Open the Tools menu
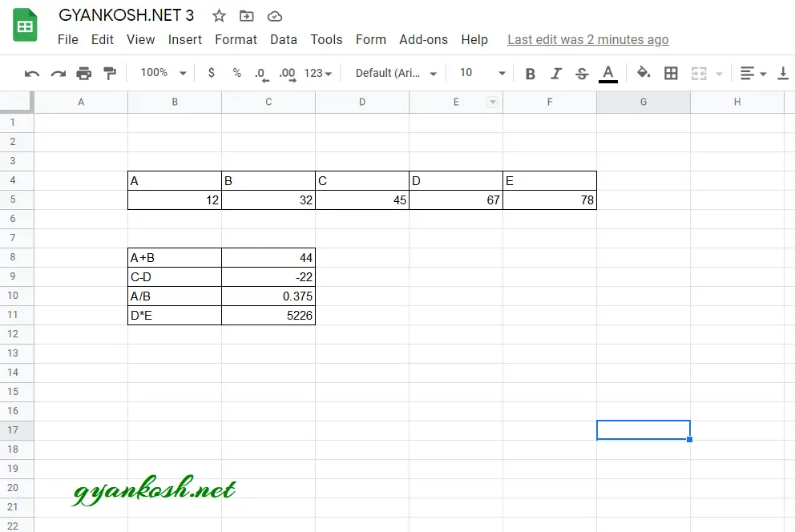 tap(326, 39)
